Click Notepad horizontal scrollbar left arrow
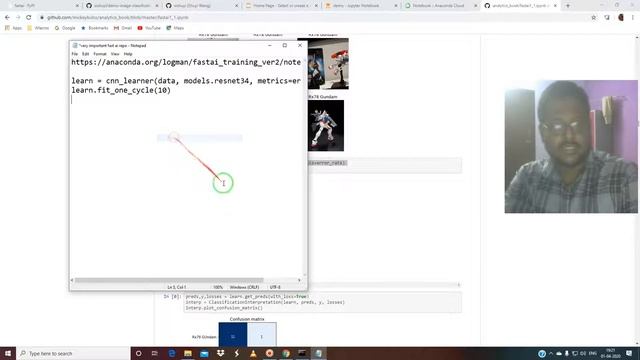The image size is (640, 360). pos(72,280)
